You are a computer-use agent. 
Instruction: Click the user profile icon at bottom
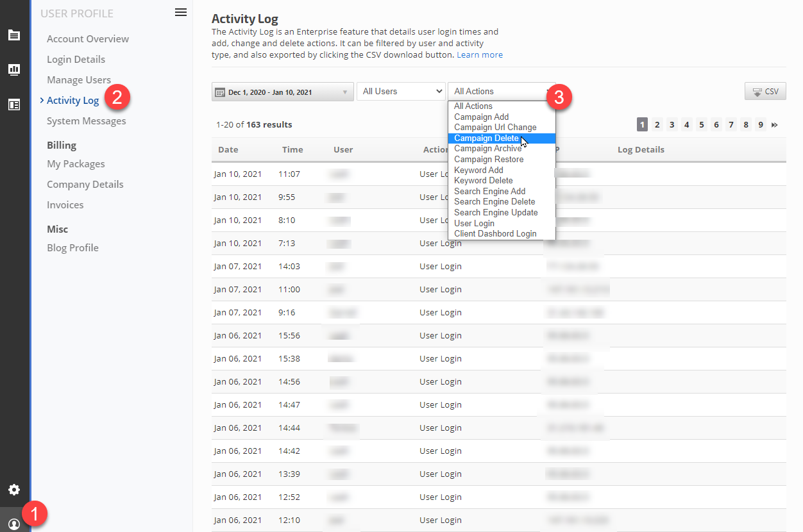[14, 524]
